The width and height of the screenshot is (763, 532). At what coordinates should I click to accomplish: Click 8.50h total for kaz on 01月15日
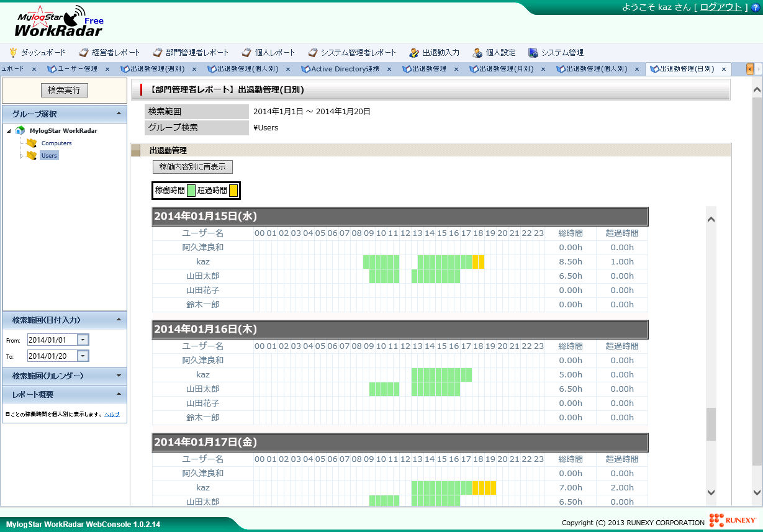[571, 261]
